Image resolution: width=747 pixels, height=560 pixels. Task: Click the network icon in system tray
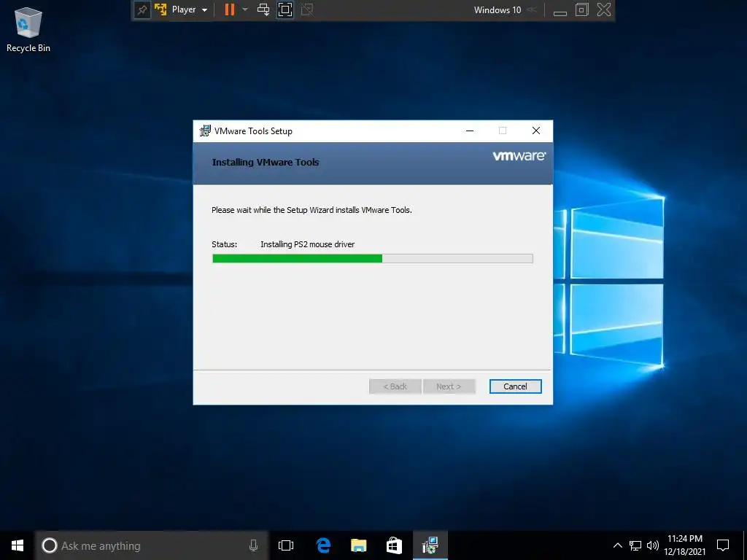tap(635, 545)
